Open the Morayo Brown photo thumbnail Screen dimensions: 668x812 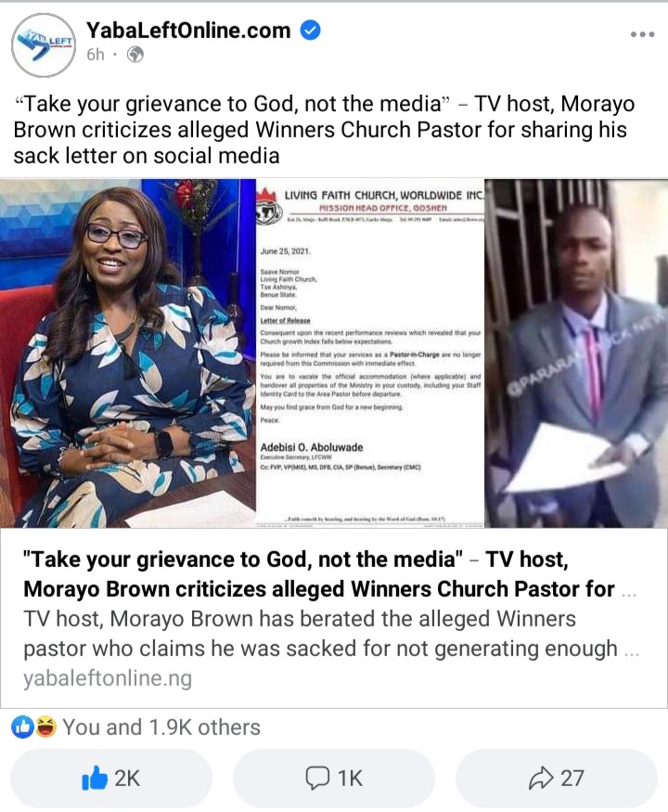pos(128,354)
